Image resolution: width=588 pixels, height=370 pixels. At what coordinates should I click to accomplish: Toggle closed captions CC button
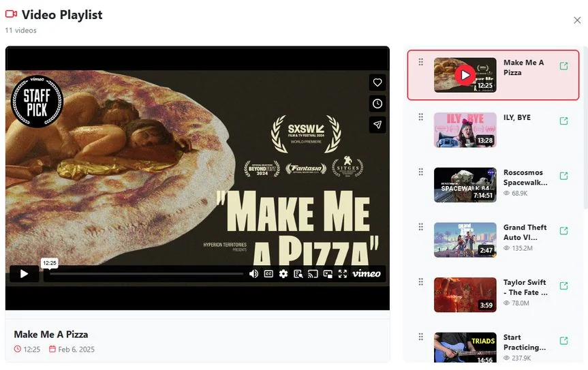[268, 274]
